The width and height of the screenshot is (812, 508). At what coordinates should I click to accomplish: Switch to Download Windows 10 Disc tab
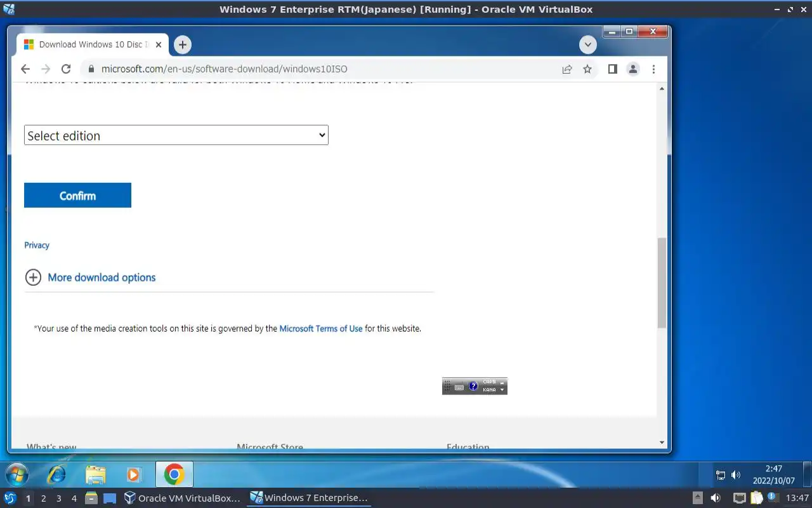92,44
